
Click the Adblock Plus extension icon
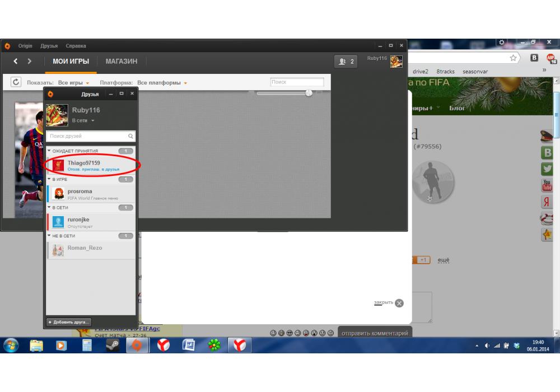(x=551, y=58)
